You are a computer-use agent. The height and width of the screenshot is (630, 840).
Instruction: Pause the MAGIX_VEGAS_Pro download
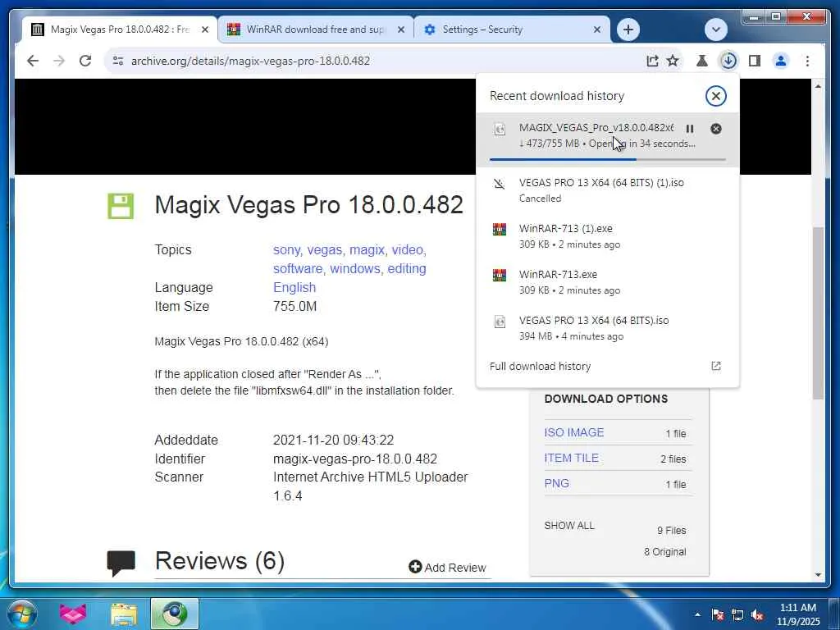[x=690, y=129]
